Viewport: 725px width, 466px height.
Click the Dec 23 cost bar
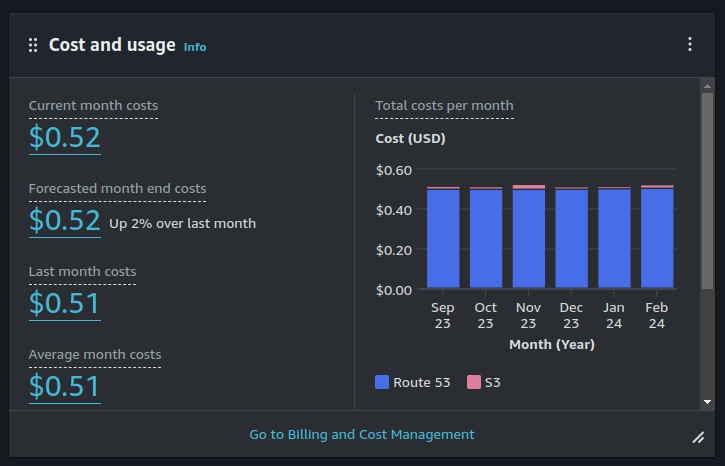(x=571, y=238)
